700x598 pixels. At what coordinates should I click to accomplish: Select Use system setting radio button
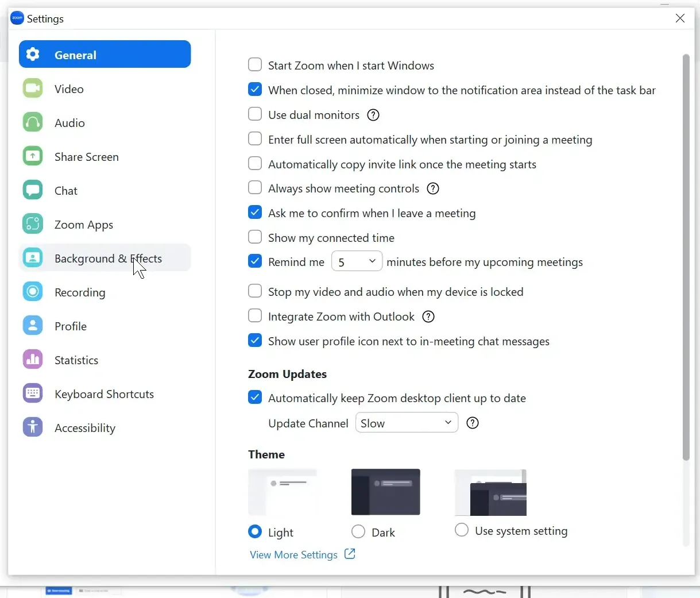coord(462,530)
